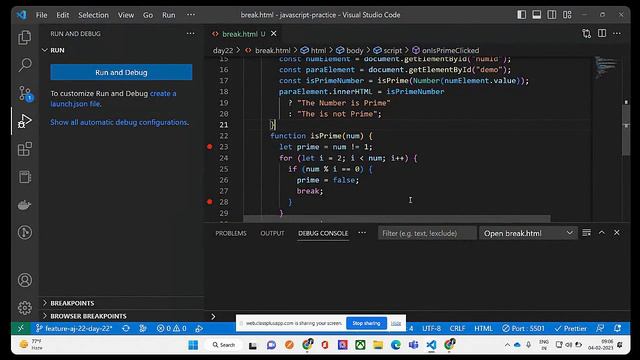Open the Edit menu
Image resolution: width=640 pixels, height=360 pixels.
point(62,15)
